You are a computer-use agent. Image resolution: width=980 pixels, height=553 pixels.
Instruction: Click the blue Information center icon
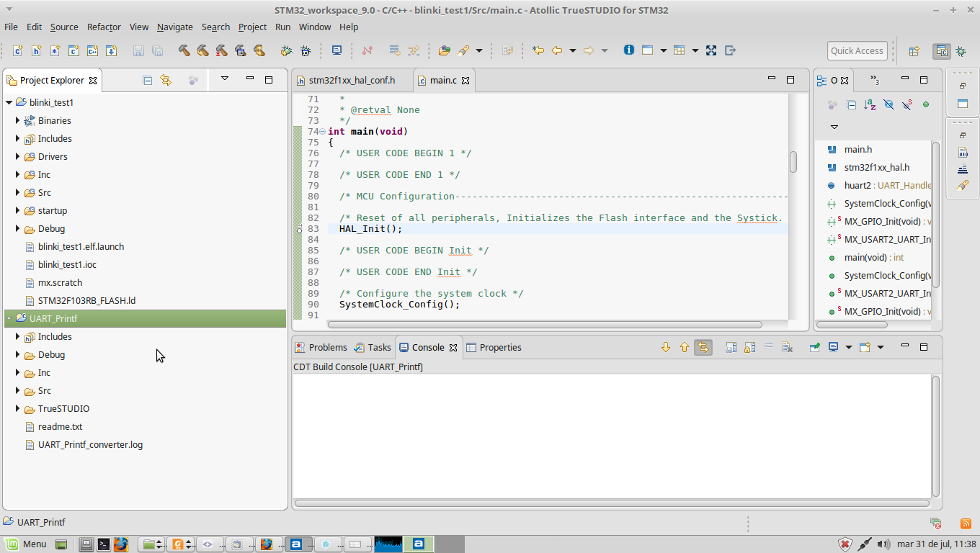coord(629,50)
